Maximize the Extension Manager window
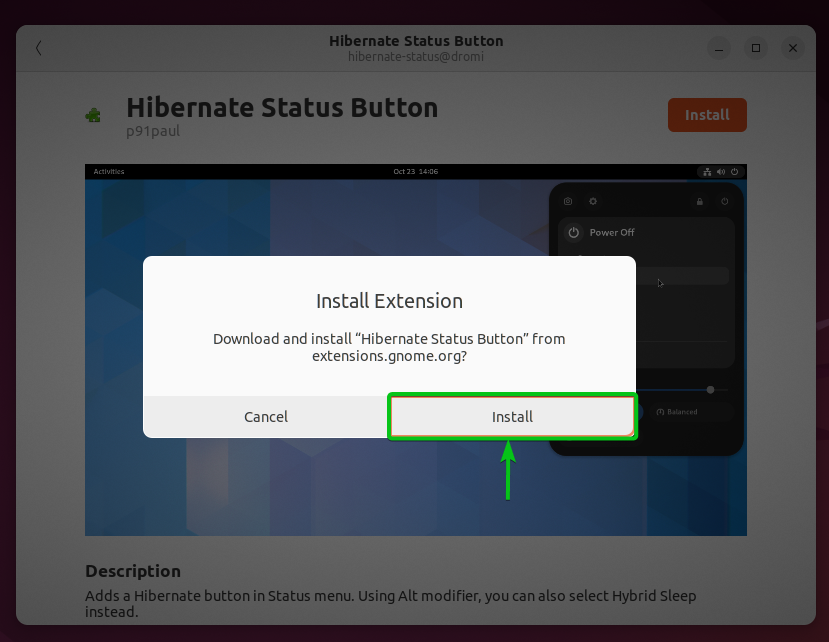The image size is (829, 642). coord(756,48)
